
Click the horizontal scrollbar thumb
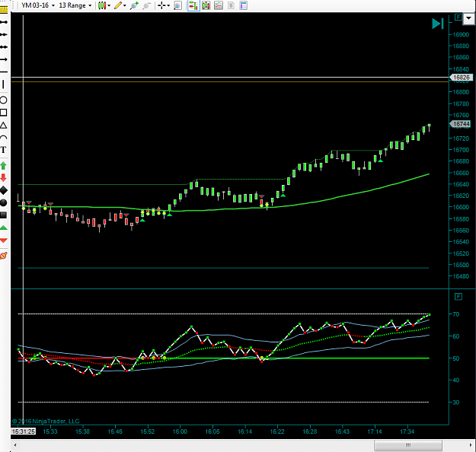pyautogui.click(x=408, y=445)
